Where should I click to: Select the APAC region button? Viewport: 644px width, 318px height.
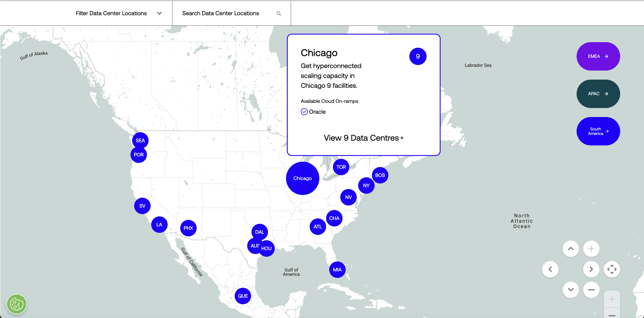point(598,94)
